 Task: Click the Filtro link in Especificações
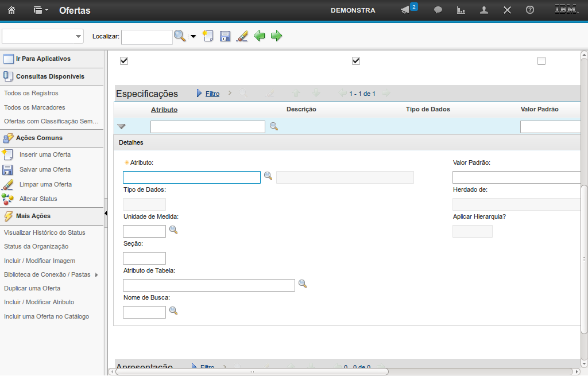coord(212,94)
